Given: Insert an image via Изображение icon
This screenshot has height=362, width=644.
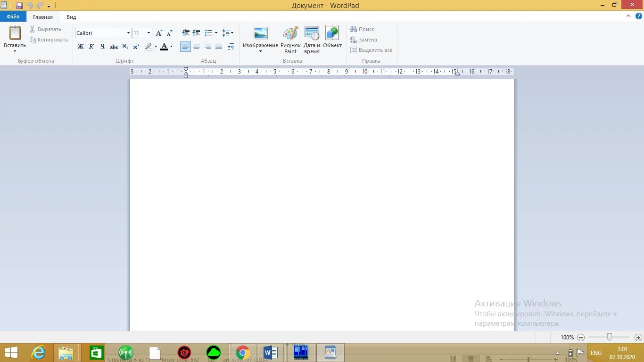Looking at the screenshot, I should click(261, 33).
